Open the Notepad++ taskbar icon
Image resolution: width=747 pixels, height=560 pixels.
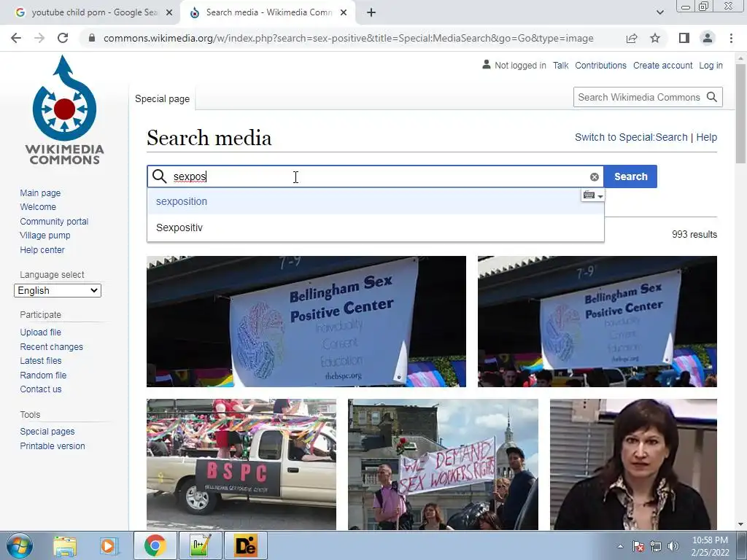[200, 545]
